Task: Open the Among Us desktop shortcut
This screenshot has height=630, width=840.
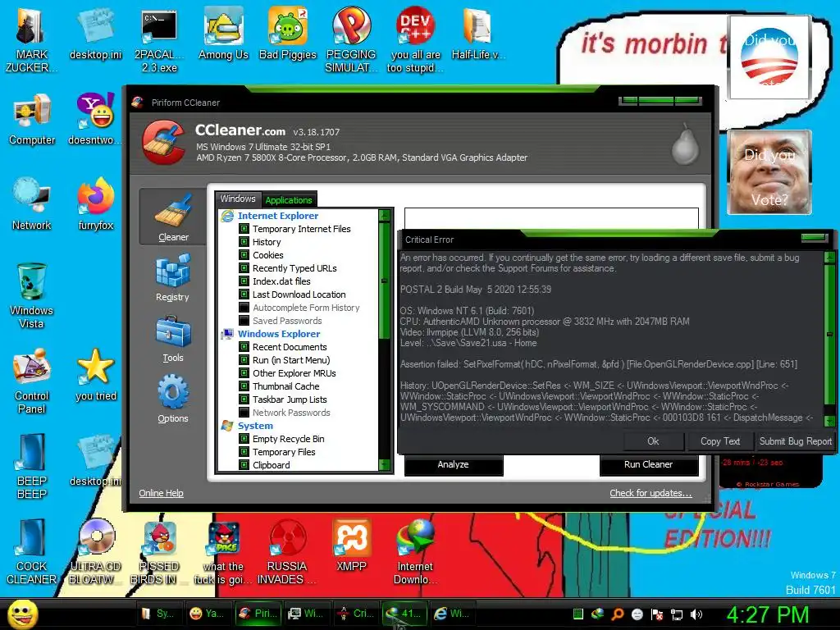Action: [x=223, y=33]
